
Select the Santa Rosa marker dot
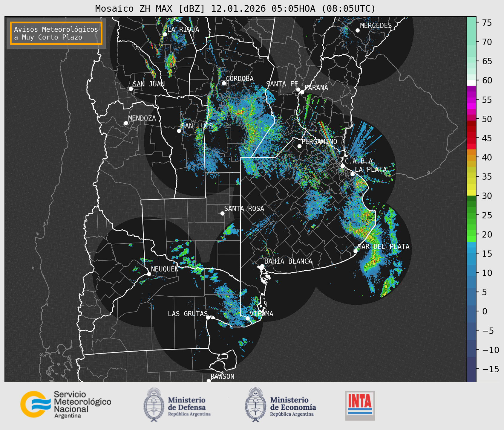tap(222, 213)
